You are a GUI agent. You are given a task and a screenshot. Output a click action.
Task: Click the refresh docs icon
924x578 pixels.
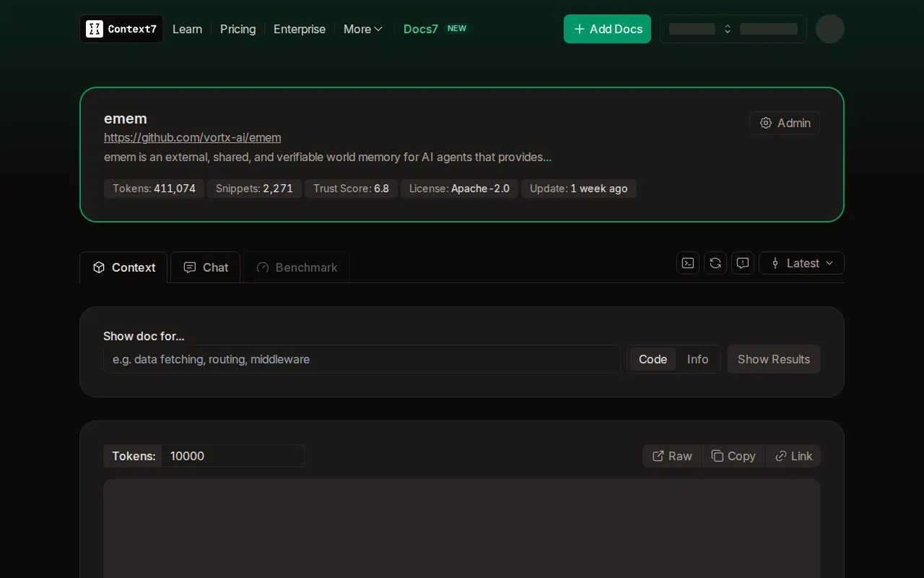715,263
